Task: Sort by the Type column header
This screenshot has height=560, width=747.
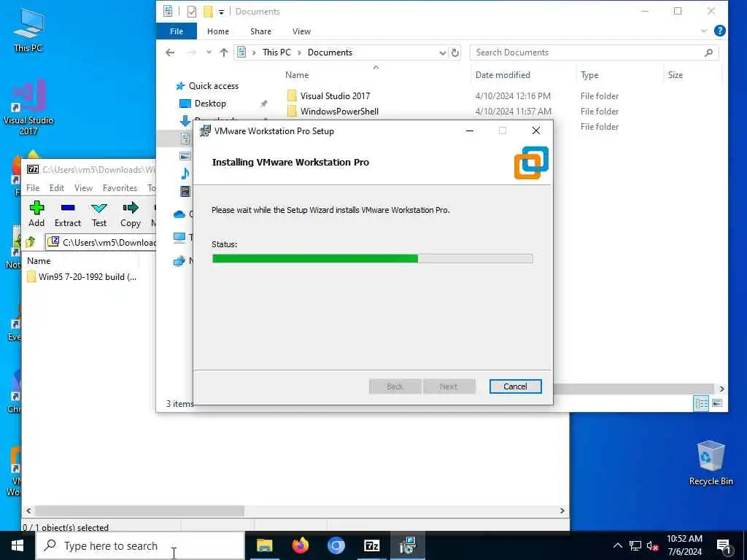Action: [x=589, y=75]
